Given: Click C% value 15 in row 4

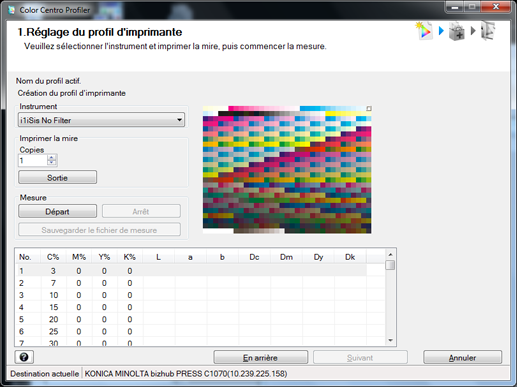Looking at the screenshot, I should coord(54,307).
